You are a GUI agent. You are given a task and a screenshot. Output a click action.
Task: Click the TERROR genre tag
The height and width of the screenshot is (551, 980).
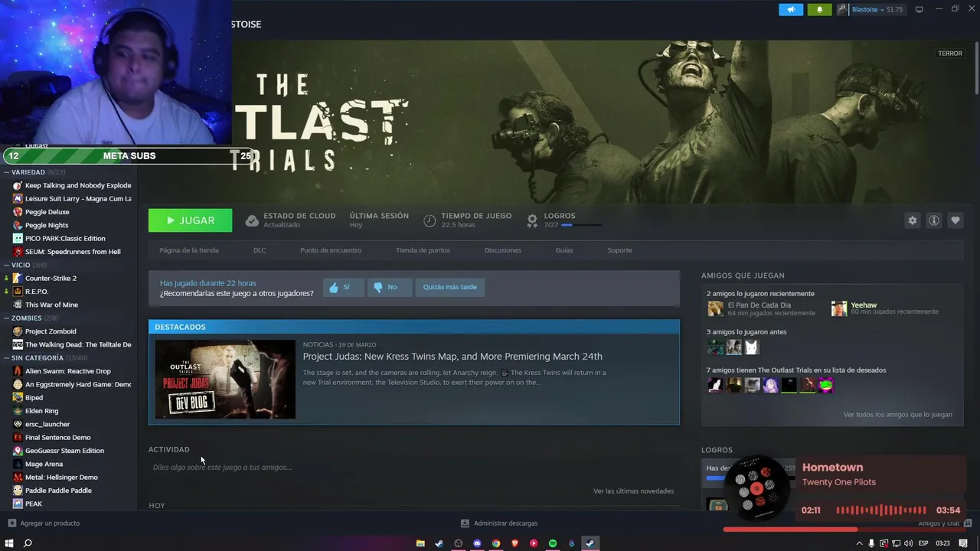(950, 54)
